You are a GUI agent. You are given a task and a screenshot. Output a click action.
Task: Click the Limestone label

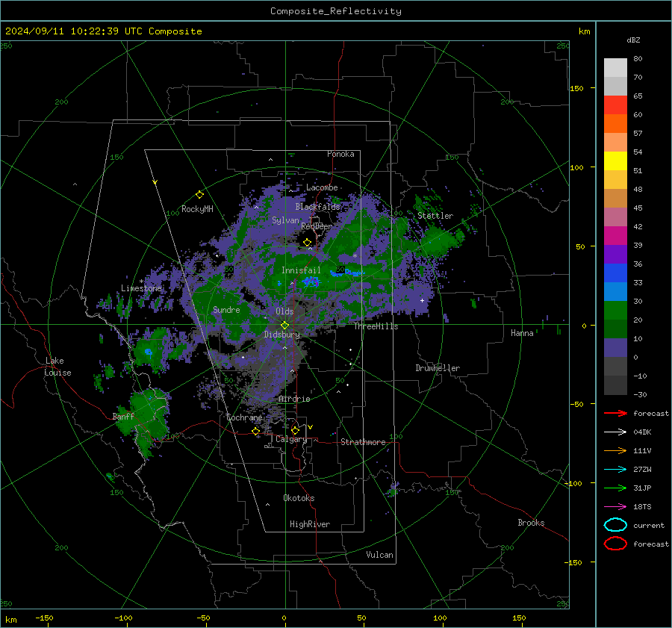click(x=141, y=288)
